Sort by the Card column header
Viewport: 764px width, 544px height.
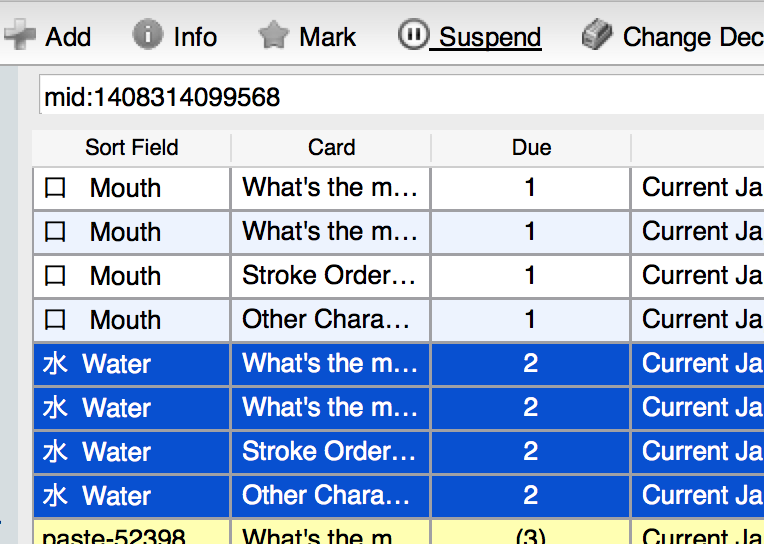click(x=331, y=148)
